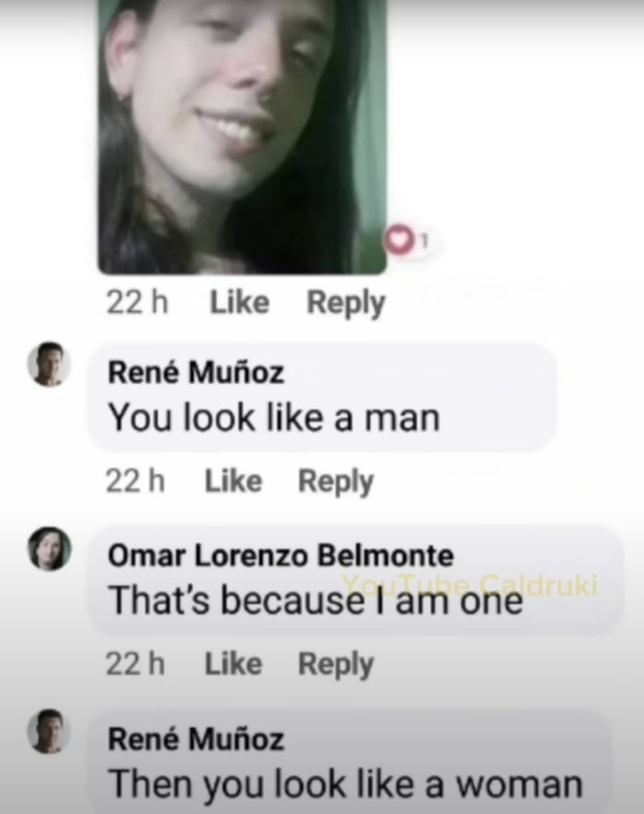The image size is (644, 814).
Task: Like the "You look like a man" comment
Action: pos(234,481)
